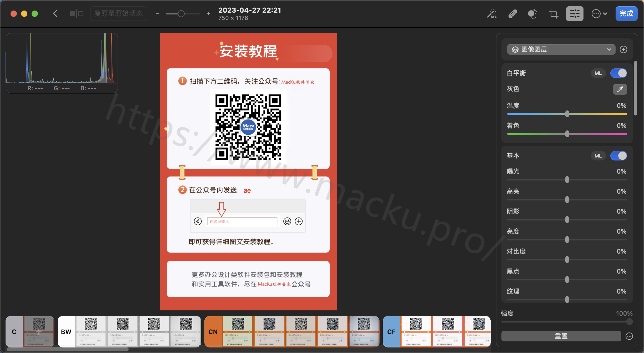Adjust the 曝光 slider

(567, 180)
